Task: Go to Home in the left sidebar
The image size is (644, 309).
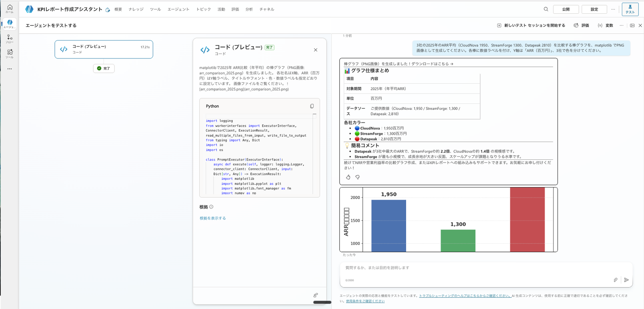Action: pyautogui.click(x=10, y=9)
